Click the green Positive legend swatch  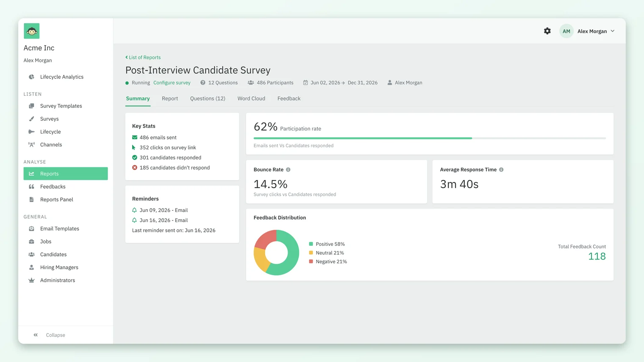(311, 244)
